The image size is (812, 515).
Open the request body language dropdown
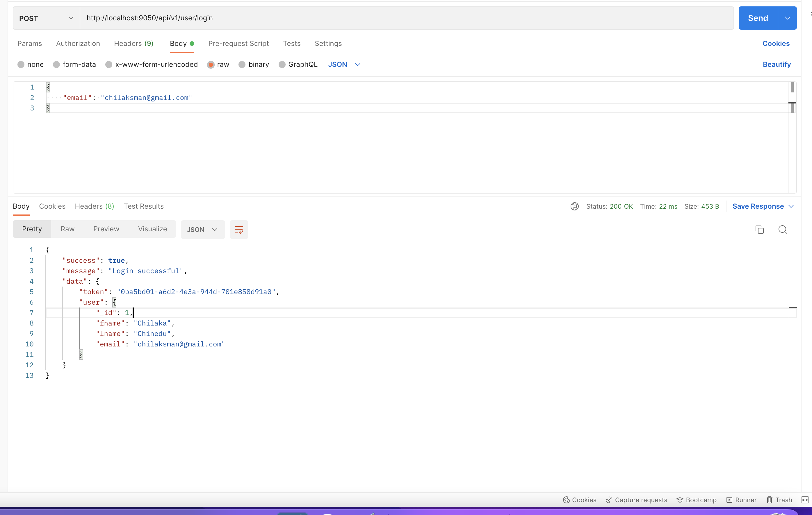(344, 65)
